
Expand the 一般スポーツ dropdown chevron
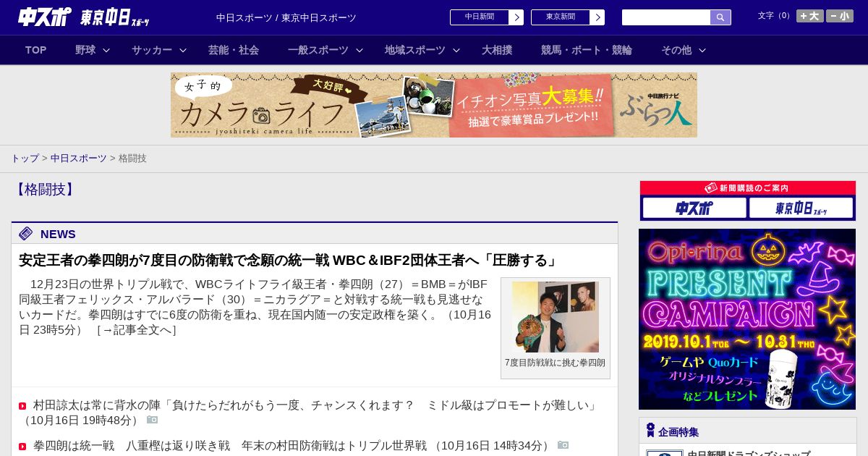point(359,50)
